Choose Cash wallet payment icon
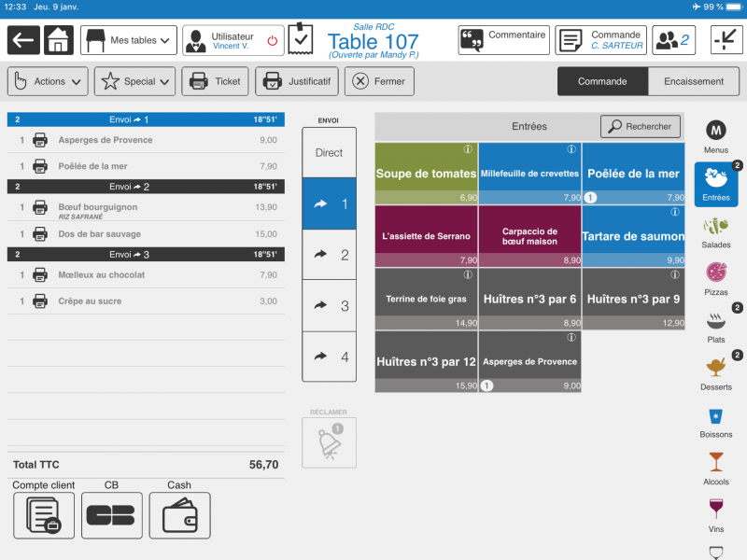The image size is (747, 560). (179, 515)
